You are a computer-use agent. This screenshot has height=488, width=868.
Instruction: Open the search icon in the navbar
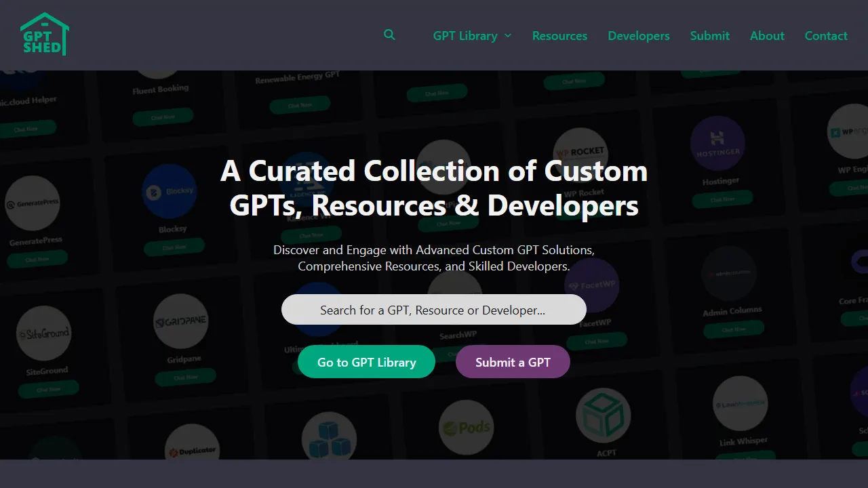pyautogui.click(x=389, y=35)
